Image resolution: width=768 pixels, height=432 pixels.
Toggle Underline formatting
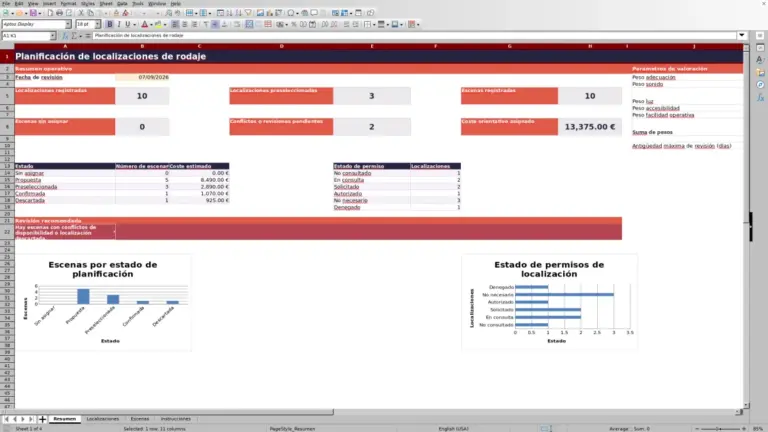(x=128, y=24)
